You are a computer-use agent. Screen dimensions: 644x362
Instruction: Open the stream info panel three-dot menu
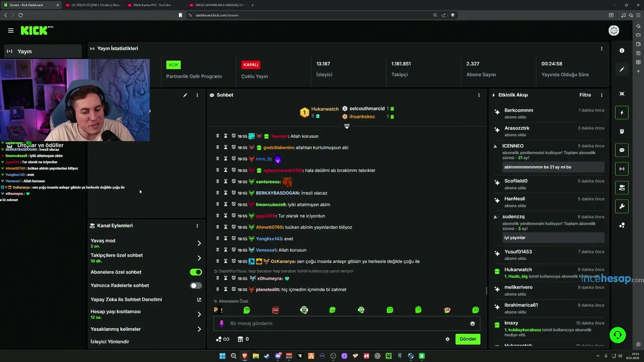[x=197, y=95]
